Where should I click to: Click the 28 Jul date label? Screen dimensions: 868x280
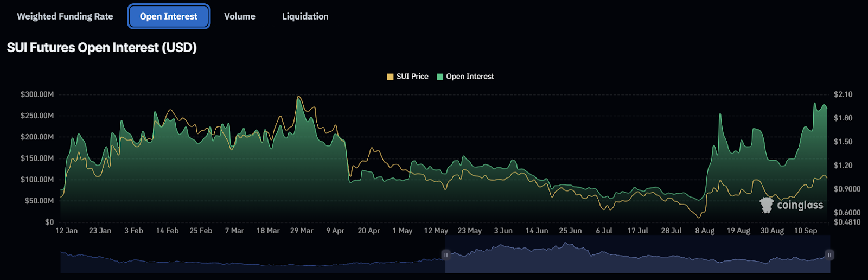pos(671,231)
